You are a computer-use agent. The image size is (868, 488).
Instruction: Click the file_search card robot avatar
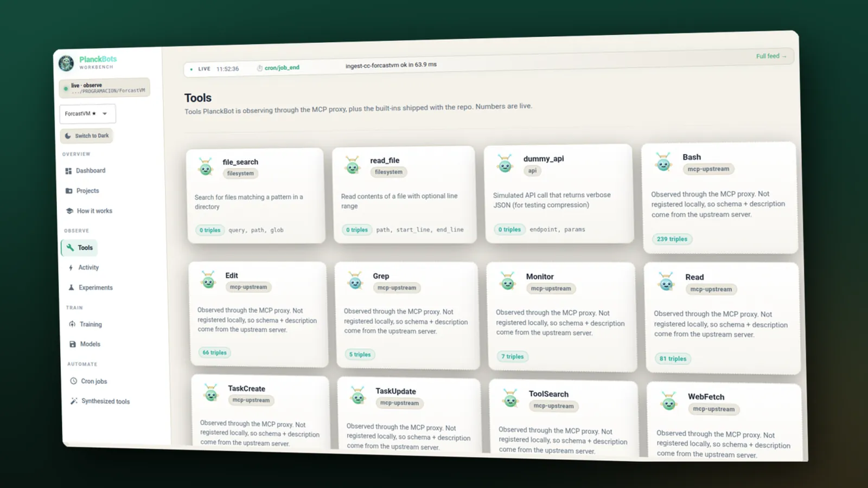[206, 167]
